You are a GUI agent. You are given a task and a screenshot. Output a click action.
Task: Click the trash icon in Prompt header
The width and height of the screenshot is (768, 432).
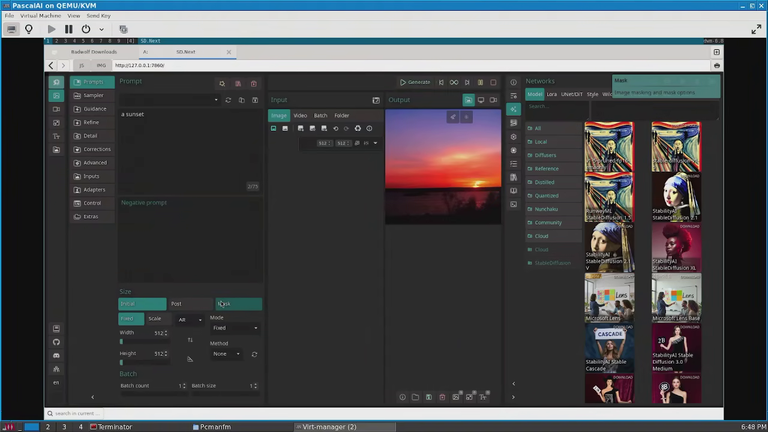pyautogui.click(x=254, y=84)
